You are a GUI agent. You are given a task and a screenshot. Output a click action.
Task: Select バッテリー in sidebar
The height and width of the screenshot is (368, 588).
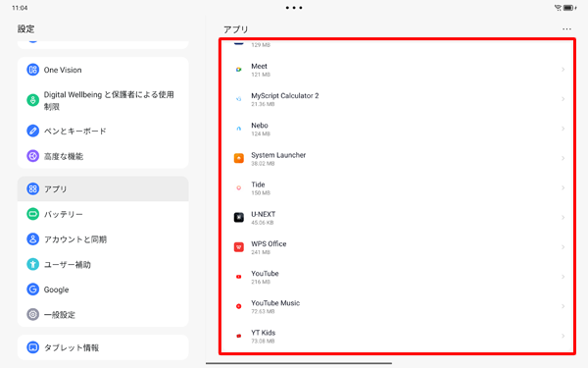[103, 214]
